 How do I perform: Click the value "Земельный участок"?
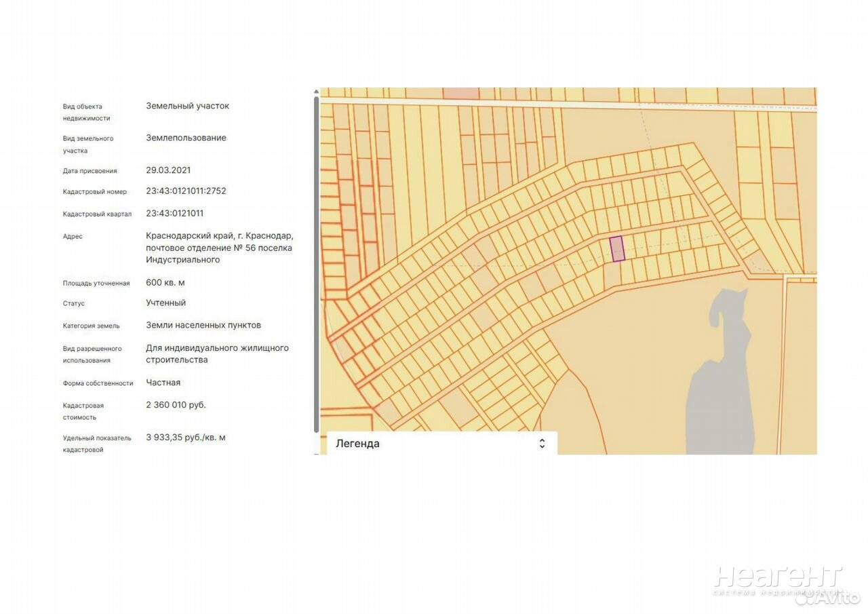coord(188,106)
